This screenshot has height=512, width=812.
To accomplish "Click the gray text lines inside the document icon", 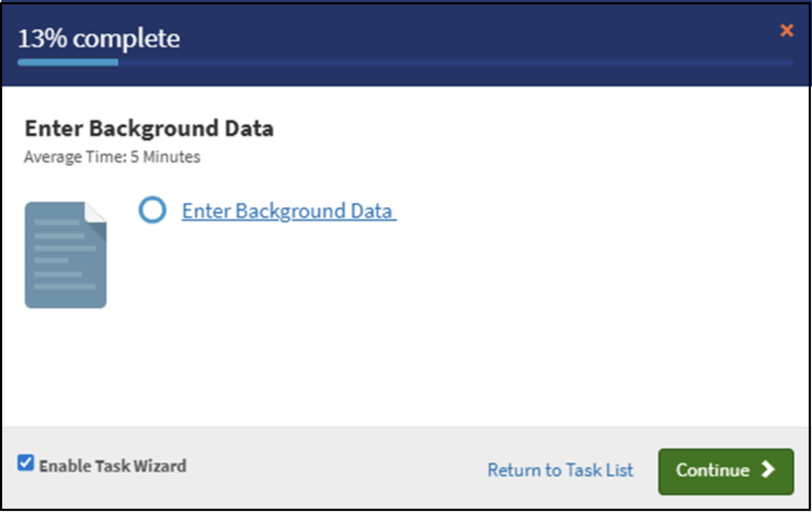I will [x=65, y=255].
